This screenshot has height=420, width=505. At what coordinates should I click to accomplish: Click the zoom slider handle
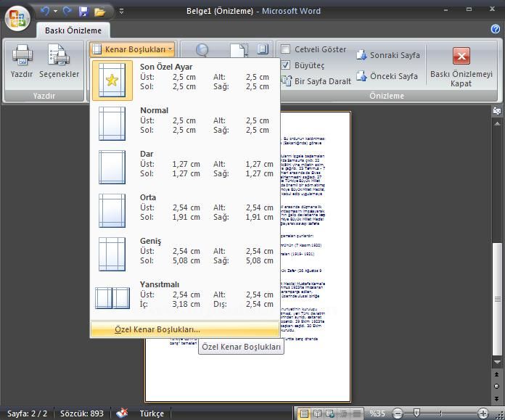pyautogui.click(x=416, y=413)
